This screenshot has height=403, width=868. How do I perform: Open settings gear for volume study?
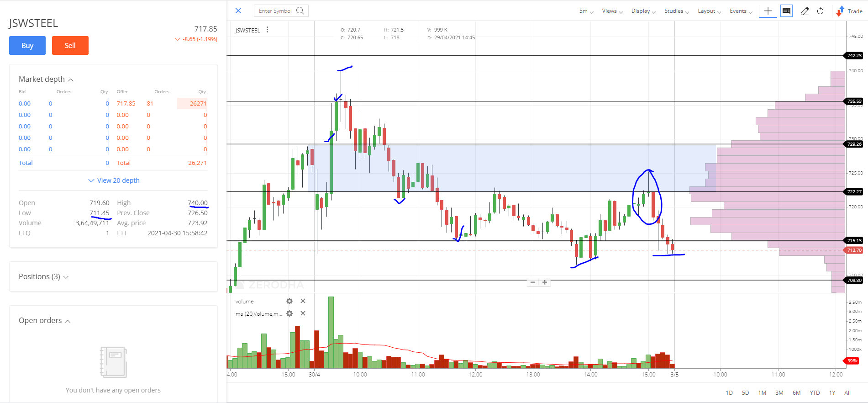(x=289, y=301)
